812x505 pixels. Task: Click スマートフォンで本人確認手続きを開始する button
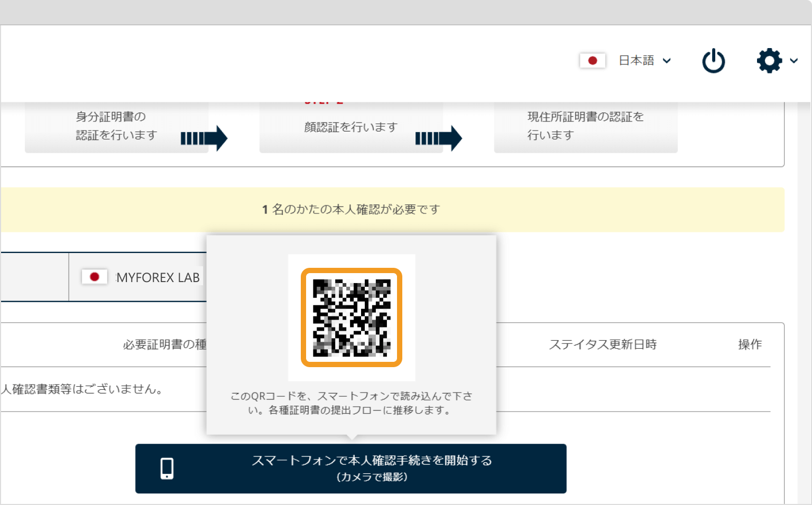tap(351, 469)
